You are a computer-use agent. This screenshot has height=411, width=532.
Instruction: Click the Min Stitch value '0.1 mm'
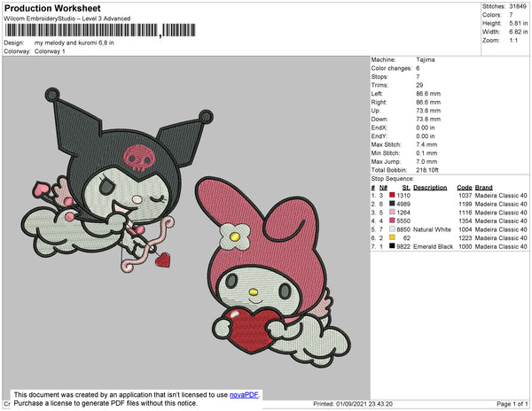click(x=426, y=153)
